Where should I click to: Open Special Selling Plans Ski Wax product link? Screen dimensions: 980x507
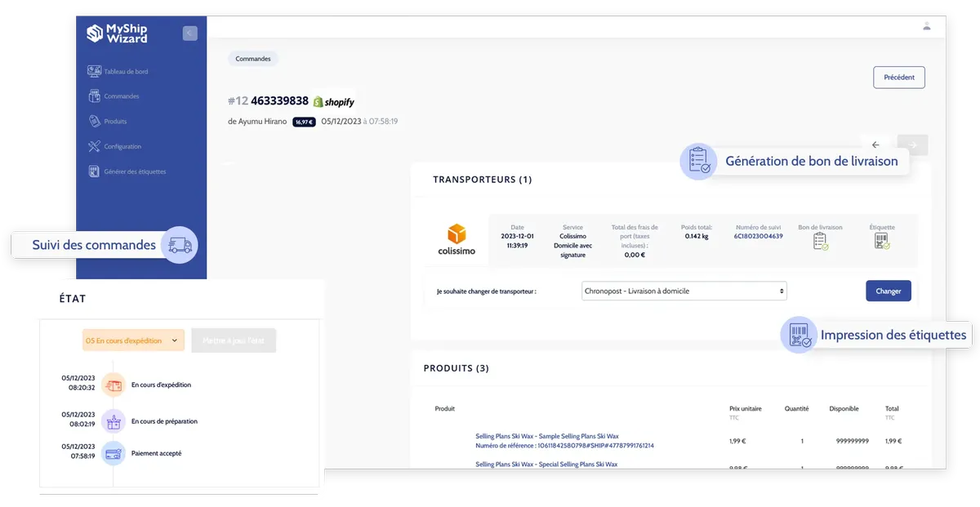click(546, 464)
